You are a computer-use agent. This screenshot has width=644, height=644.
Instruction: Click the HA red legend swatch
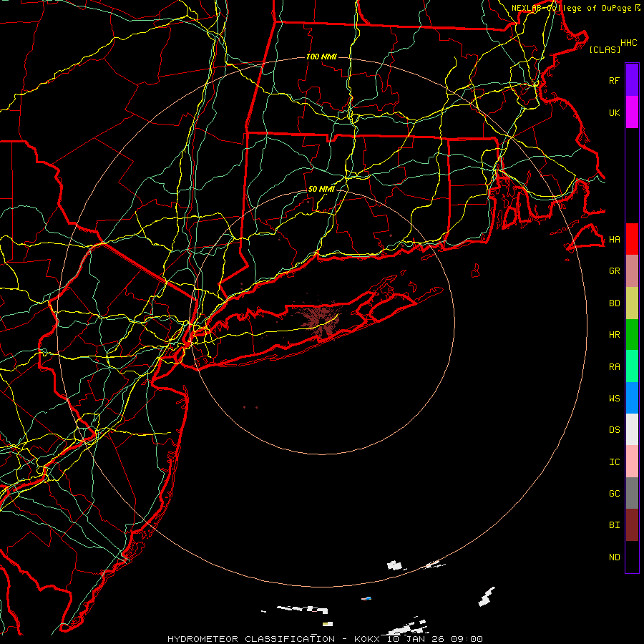(632, 239)
